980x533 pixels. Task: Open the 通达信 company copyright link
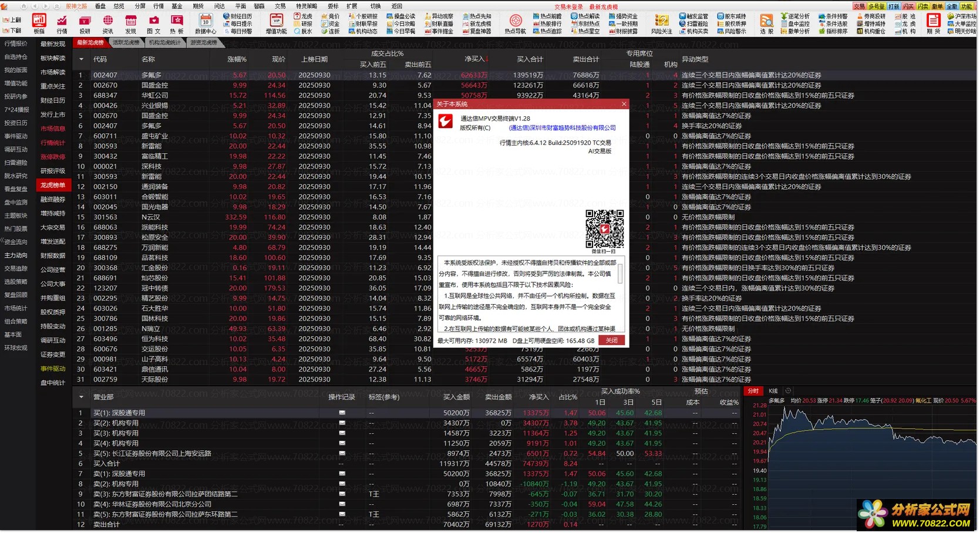tap(562, 128)
